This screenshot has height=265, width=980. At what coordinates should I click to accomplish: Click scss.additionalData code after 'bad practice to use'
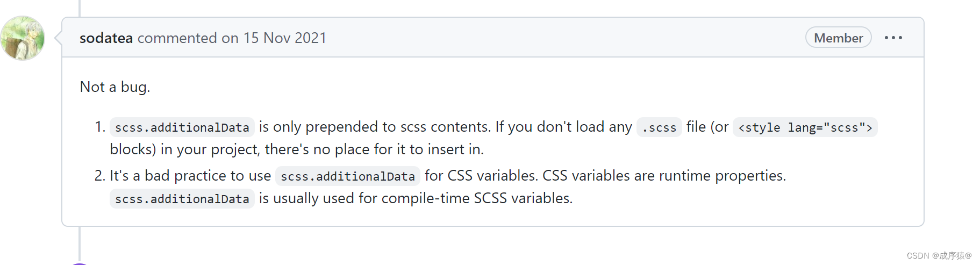pos(348,176)
